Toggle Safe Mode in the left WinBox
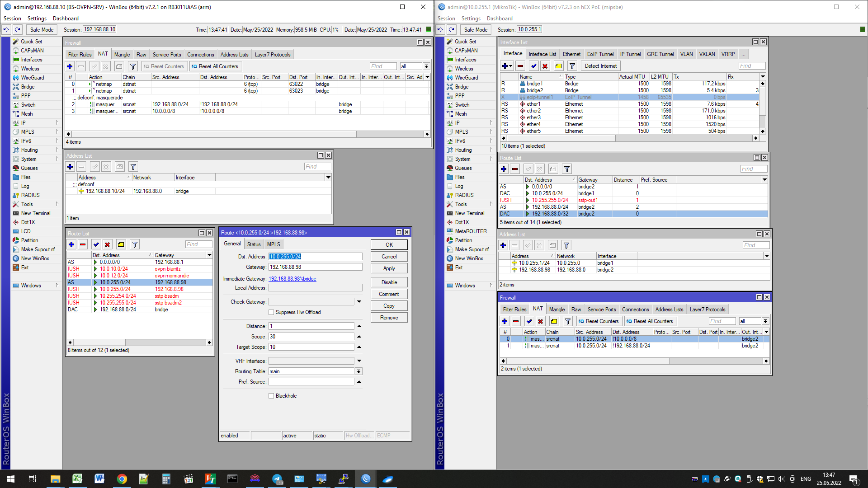The width and height of the screenshot is (868, 488). [x=42, y=29]
